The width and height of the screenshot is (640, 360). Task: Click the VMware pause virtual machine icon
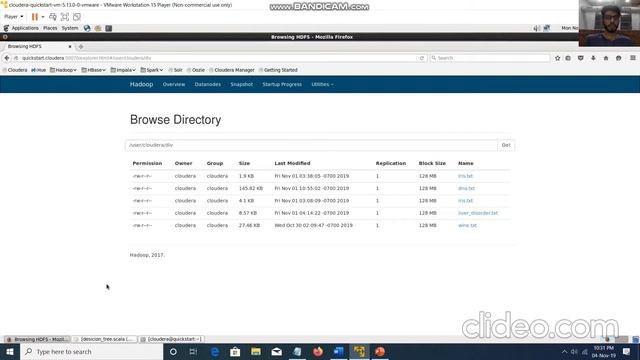point(35,17)
